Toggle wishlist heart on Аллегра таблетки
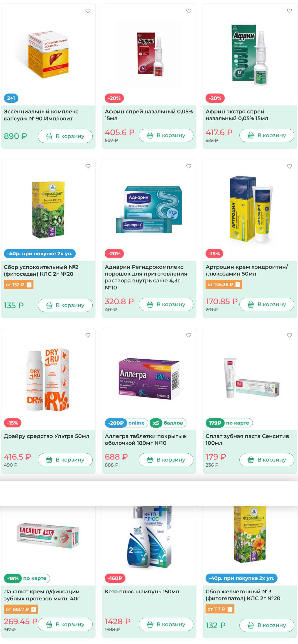Viewport: 298px width, 644px height. (x=189, y=335)
